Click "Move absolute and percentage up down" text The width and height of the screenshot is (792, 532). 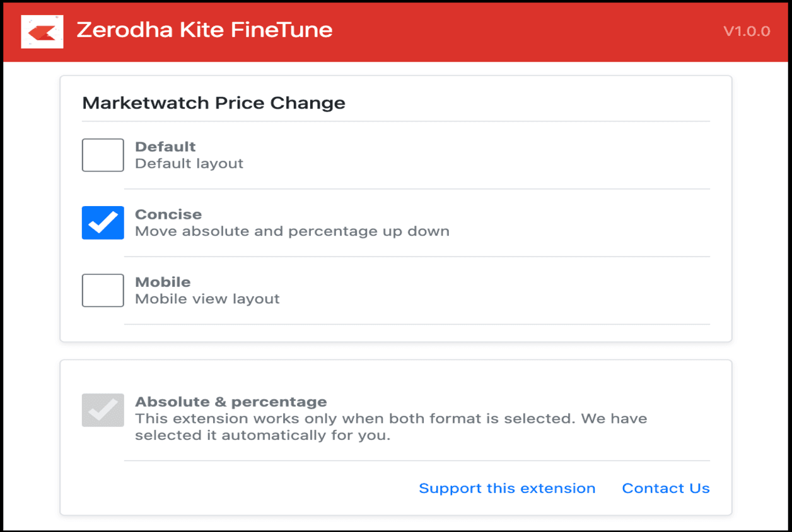click(292, 231)
